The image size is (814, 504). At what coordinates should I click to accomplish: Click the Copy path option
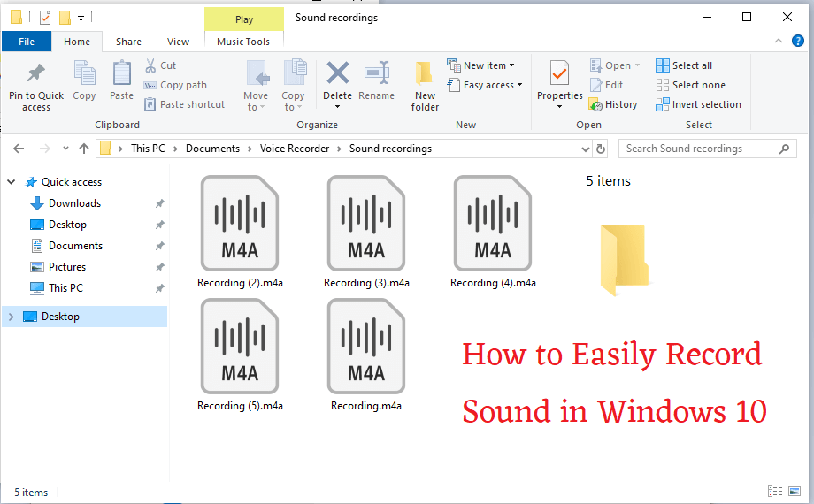pyautogui.click(x=175, y=85)
